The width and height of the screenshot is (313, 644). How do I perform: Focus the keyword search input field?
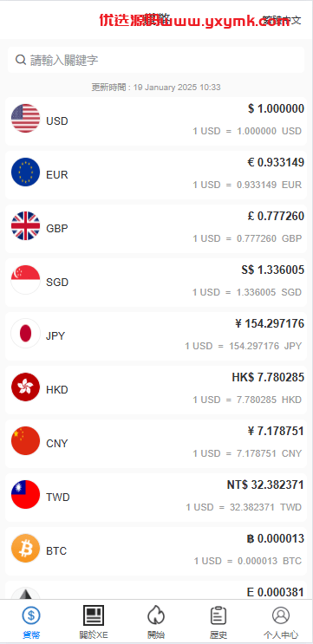click(156, 60)
